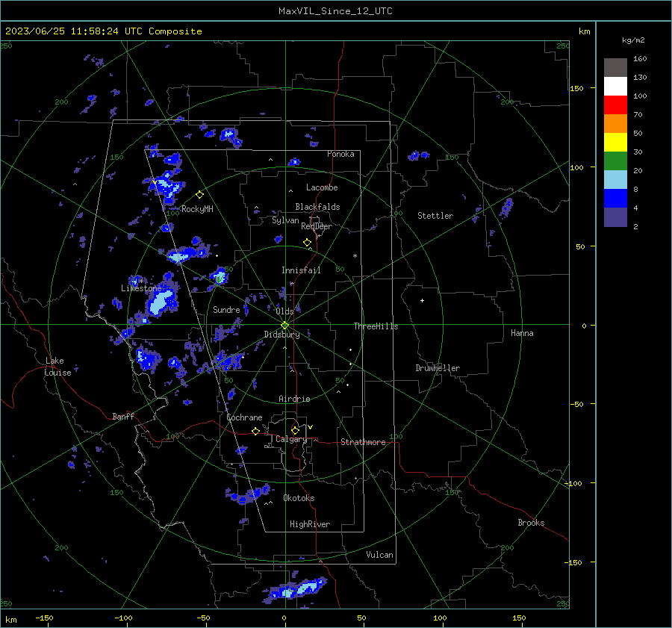The image size is (672, 628).
Task: Click the Didsbury town label
Action: (x=281, y=335)
